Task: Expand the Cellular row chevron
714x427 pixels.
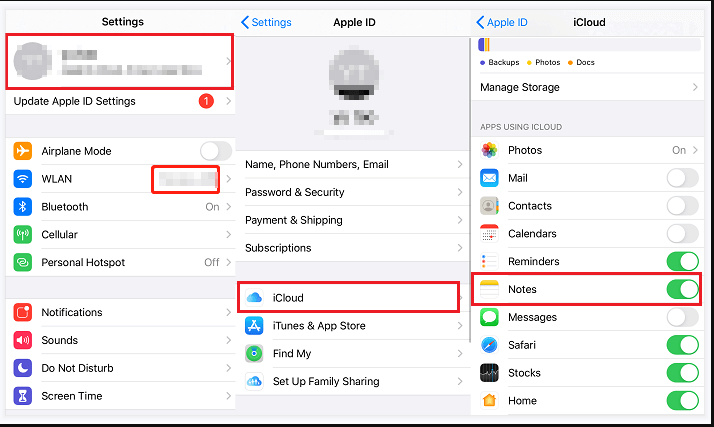Action: point(228,235)
